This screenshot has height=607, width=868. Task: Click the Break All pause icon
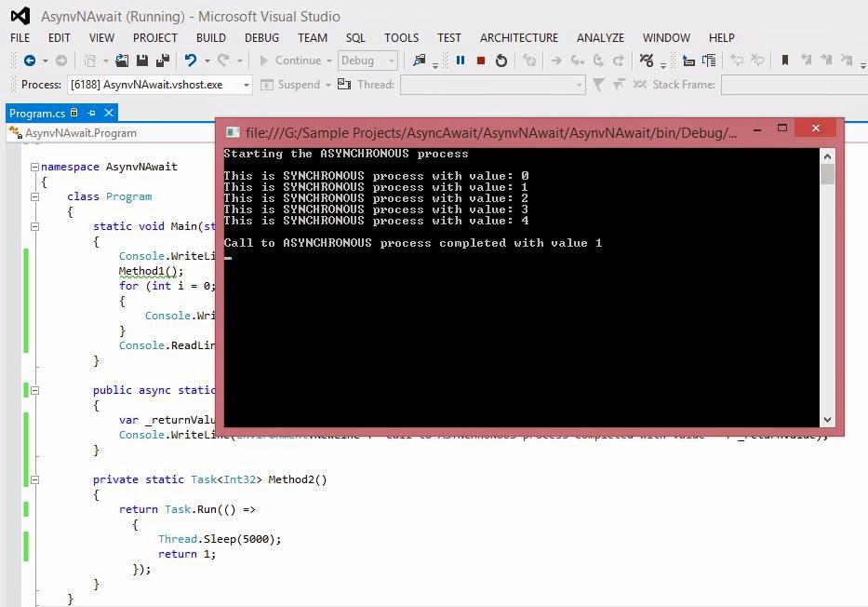[461, 61]
